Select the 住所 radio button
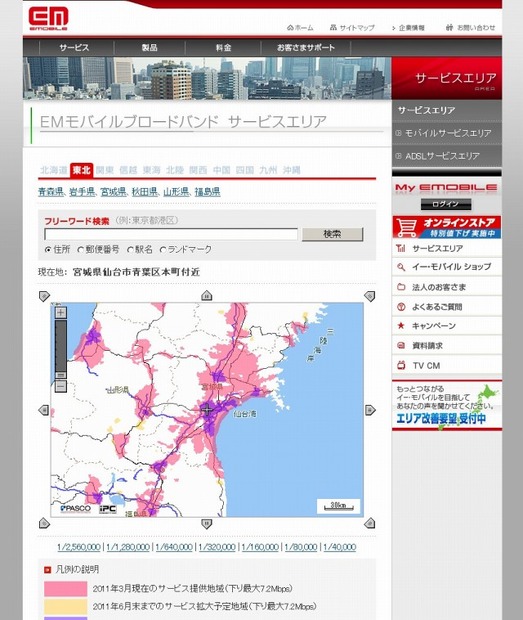 point(48,250)
